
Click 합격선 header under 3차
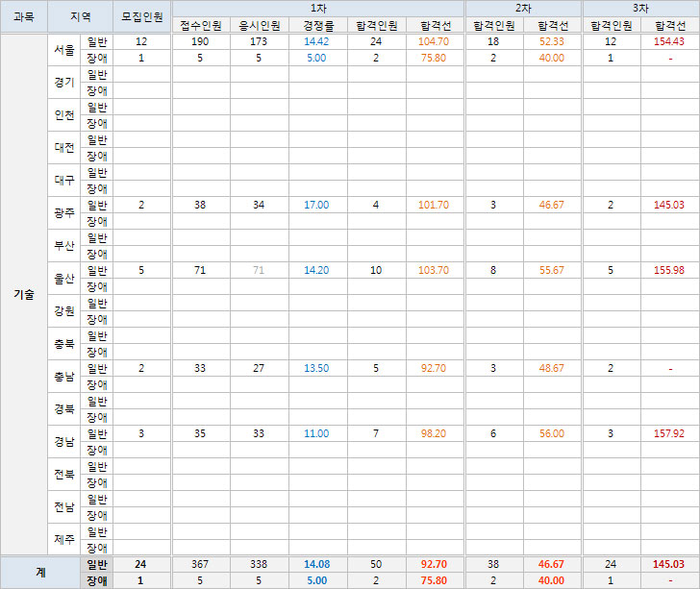point(669,25)
